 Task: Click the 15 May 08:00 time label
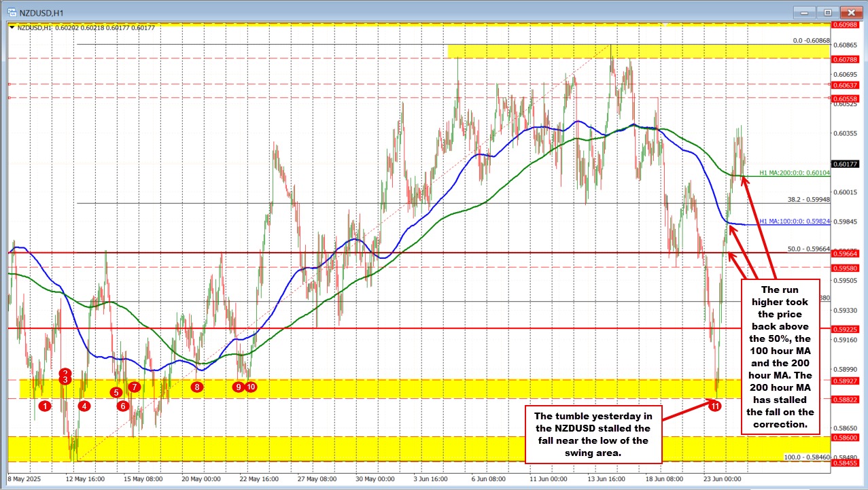click(143, 478)
